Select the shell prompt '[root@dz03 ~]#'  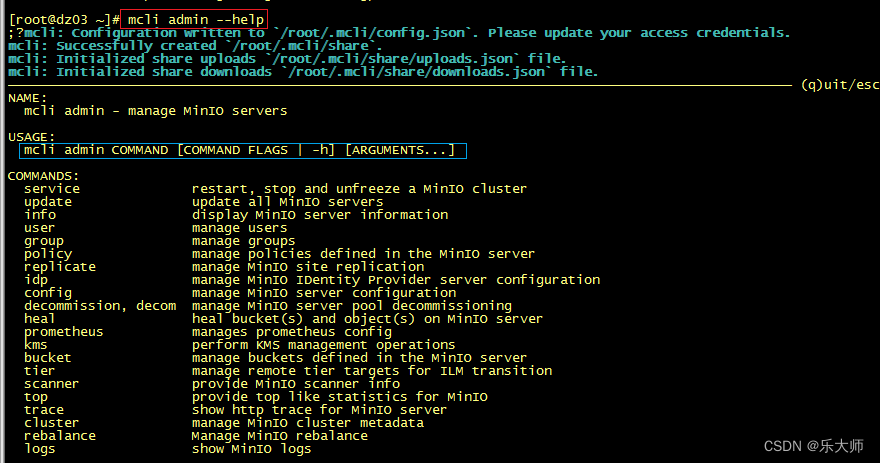point(64,20)
